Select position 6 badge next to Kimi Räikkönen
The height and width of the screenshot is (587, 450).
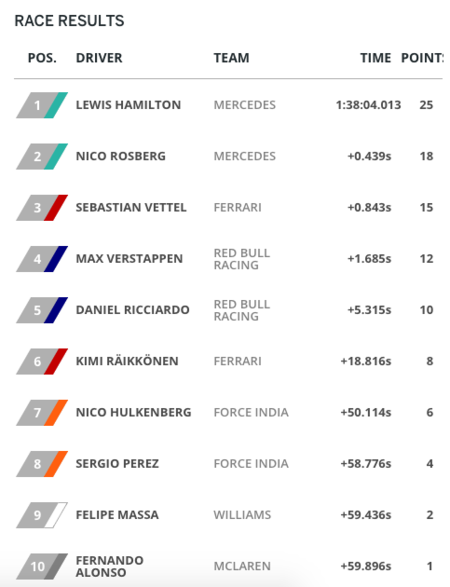pos(42,362)
